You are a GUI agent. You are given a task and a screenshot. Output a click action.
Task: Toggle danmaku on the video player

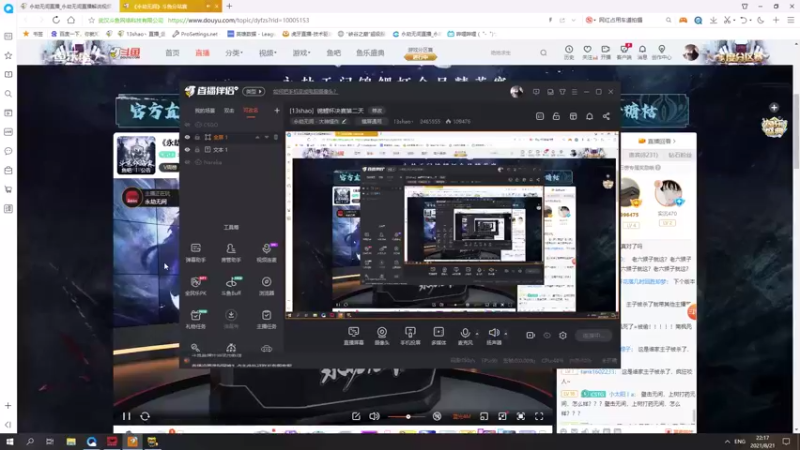pos(437,416)
